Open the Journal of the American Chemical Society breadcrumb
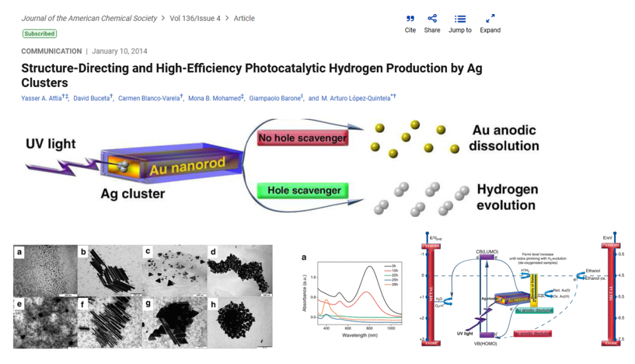Image resolution: width=635 pixels, height=364 pixels. click(x=89, y=18)
